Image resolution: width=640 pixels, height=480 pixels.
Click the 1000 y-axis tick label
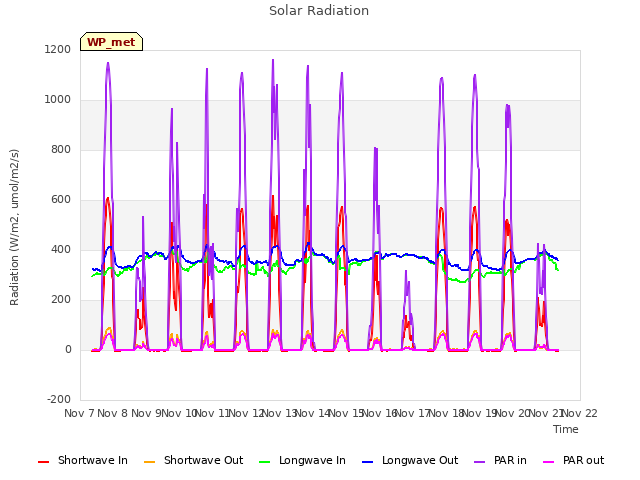click(x=58, y=100)
